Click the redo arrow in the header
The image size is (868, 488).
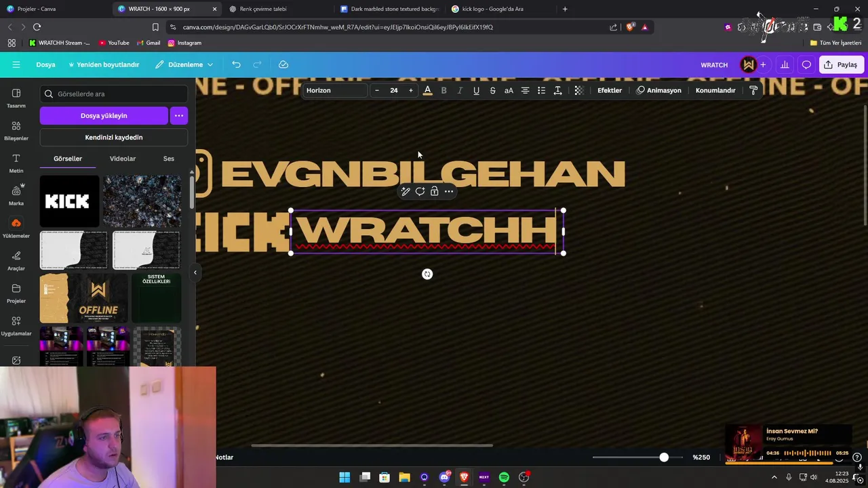(x=257, y=64)
